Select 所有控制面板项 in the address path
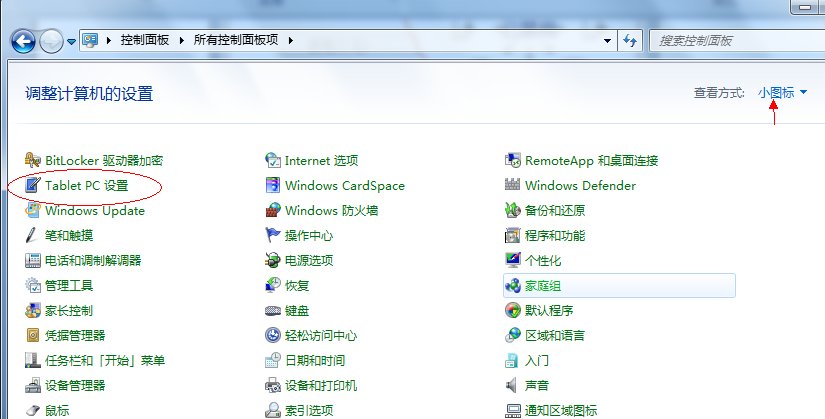Viewport: 825px width, 419px height. point(236,40)
